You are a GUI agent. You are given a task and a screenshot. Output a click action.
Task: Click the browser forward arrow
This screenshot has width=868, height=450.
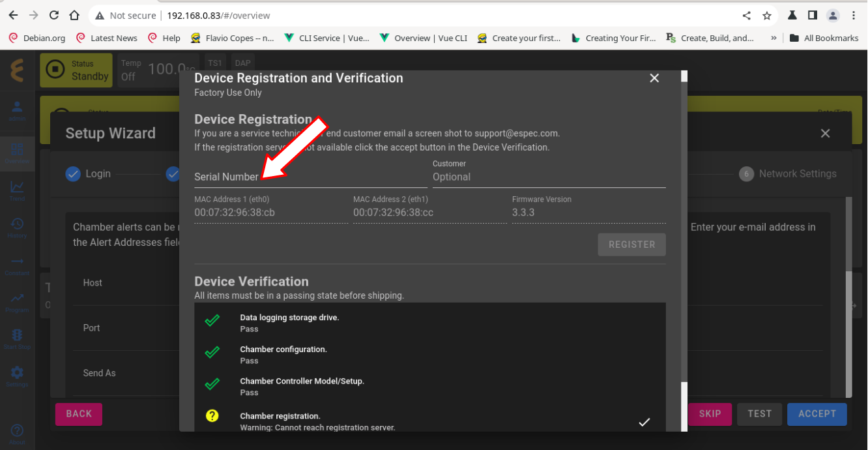click(33, 15)
